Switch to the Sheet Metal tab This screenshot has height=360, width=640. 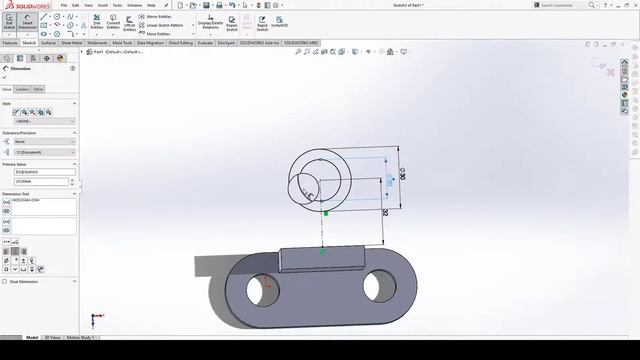point(71,43)
